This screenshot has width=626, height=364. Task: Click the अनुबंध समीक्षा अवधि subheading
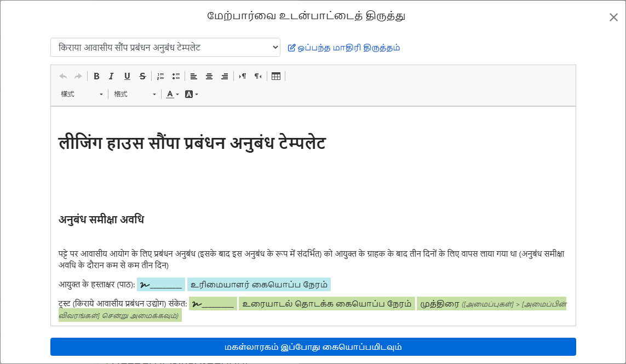(101, 219)
